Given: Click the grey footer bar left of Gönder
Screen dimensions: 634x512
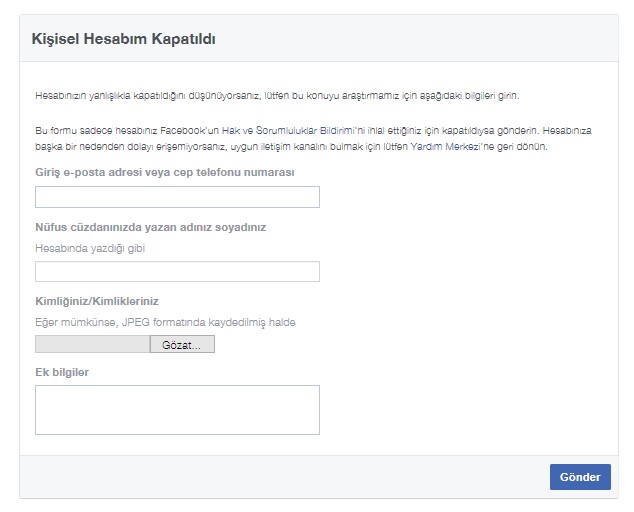Looking at the screenshot, I should tap(280, 477).
